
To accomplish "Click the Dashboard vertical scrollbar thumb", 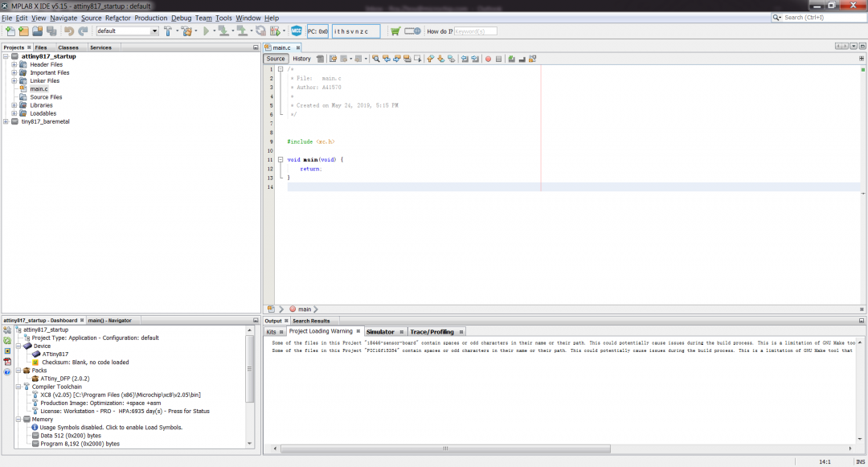I will click(x=250, y=368).
